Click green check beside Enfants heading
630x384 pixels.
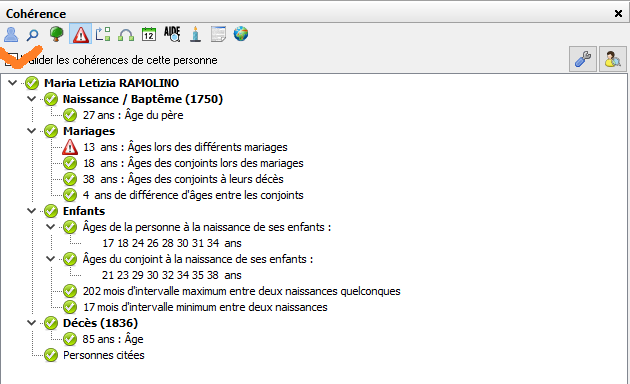point(51,211)
